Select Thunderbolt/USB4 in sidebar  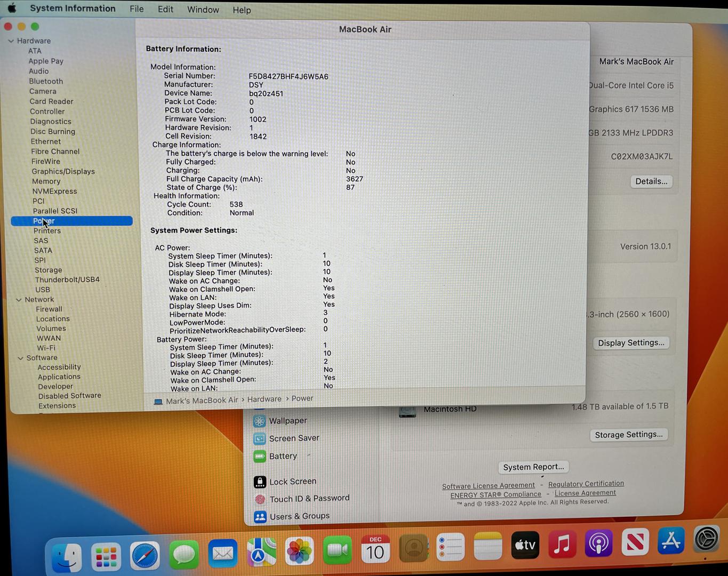[67, 279]
